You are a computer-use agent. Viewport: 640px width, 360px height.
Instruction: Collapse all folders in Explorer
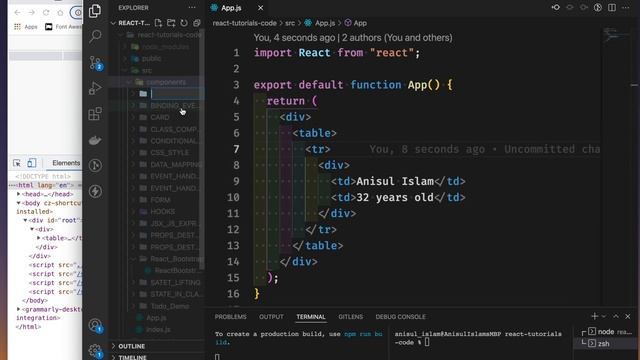197,23
